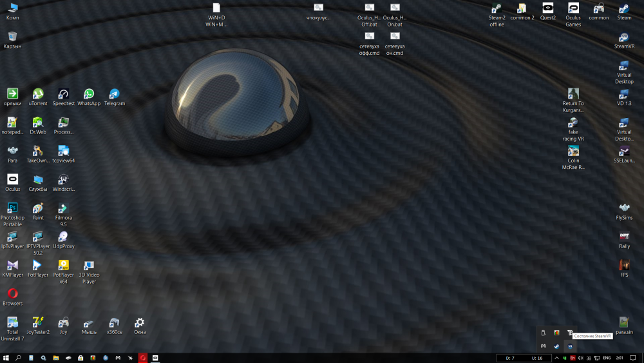Select the x360ce desktop icon

point(114,326)
